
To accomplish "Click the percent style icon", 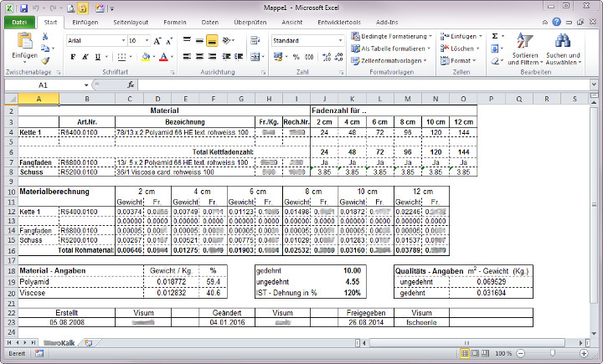I will pos(295,57).
